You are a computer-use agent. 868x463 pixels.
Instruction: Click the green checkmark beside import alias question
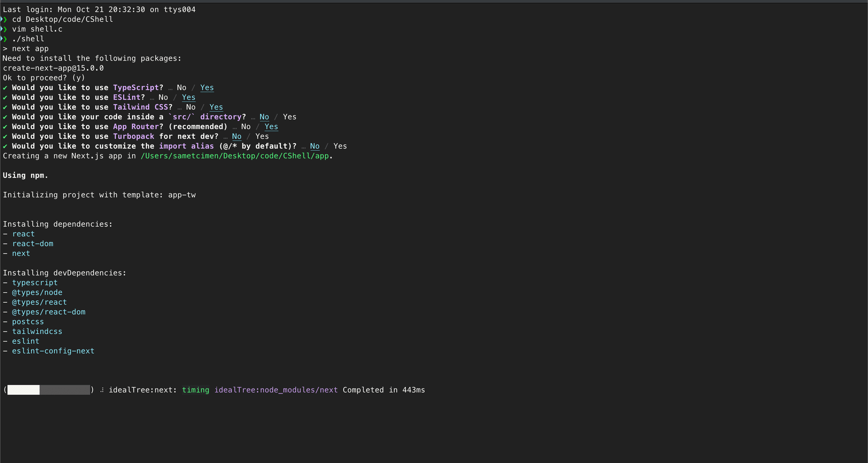[x=5, y=146]
